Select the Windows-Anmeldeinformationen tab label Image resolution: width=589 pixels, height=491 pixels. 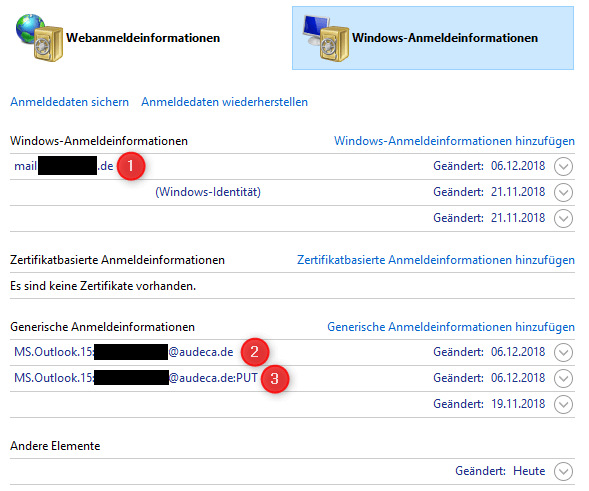(x=445, y=38)
